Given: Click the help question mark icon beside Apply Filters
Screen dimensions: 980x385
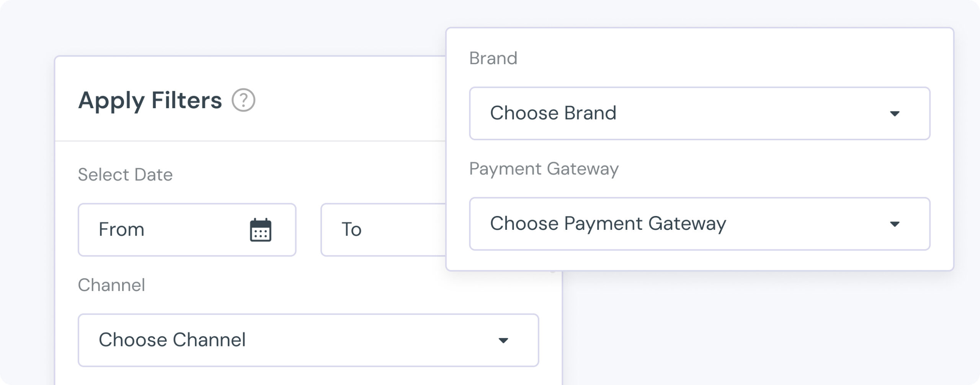Looking at the screenshot, I should pos(243,100).
